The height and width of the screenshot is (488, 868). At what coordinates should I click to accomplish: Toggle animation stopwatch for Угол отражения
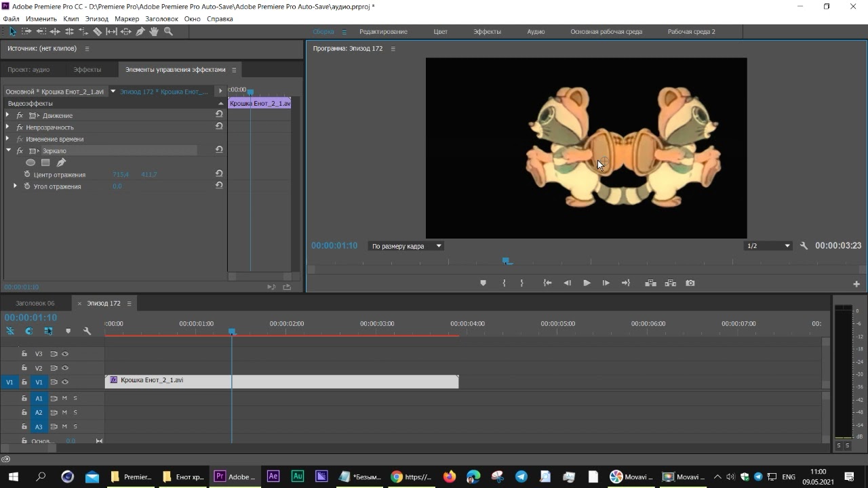[x=27, y=186]
